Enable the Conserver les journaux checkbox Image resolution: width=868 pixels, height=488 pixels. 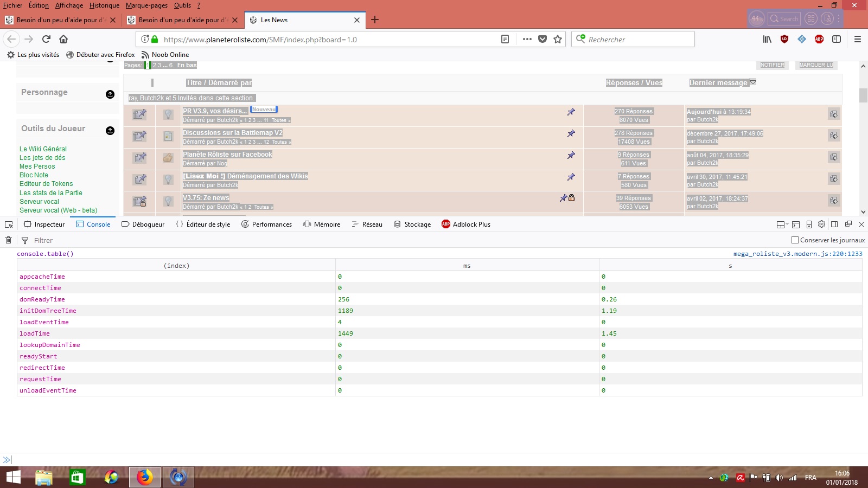[795, 240]
